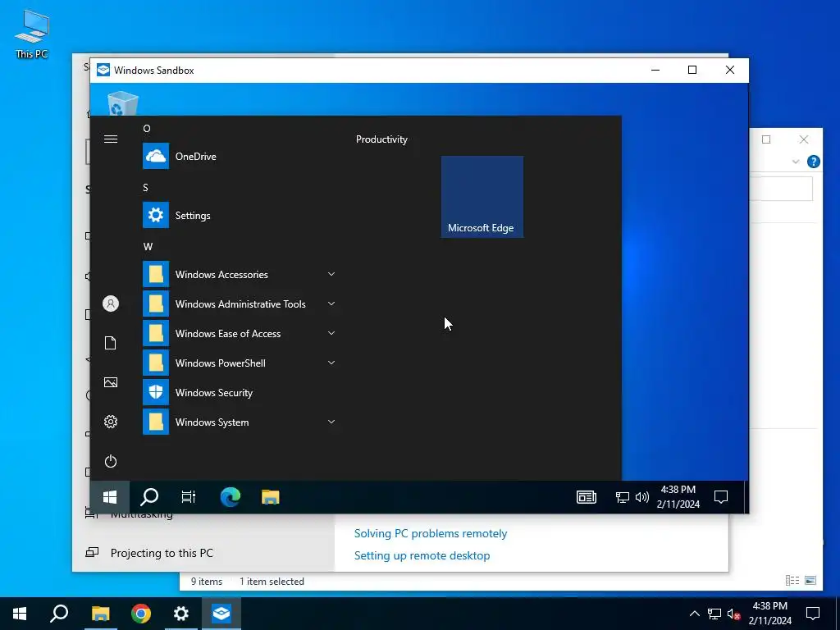Viewport: 840px width, 630px height.
Task: Open the Settings gear in Start sidebar
Action: point(111,422)
